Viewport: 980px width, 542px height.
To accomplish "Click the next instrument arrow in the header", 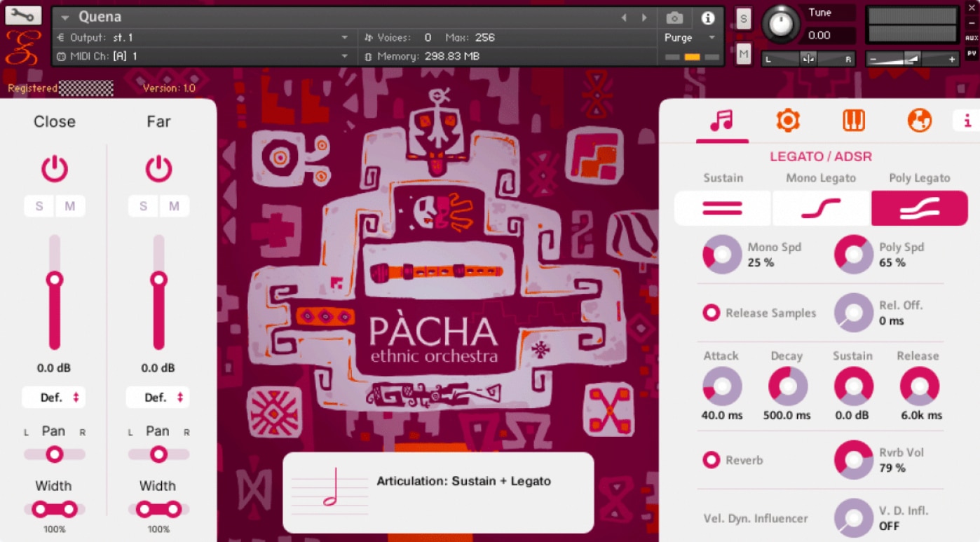I will click(x=644, y=18).
